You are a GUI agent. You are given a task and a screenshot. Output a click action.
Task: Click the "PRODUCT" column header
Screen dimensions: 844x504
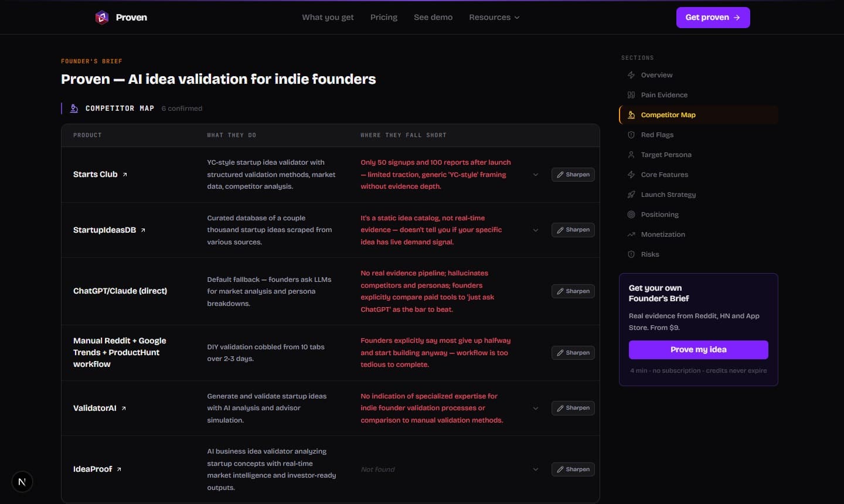87,135
